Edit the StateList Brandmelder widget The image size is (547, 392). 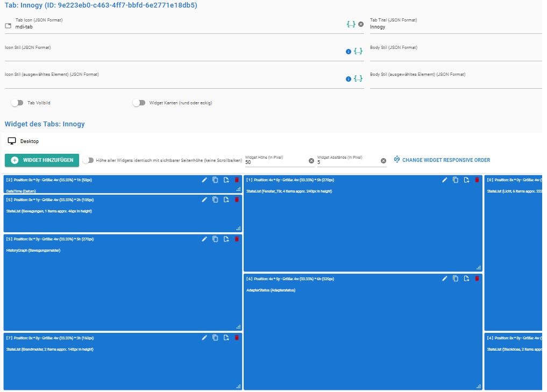tap(204, 338)
